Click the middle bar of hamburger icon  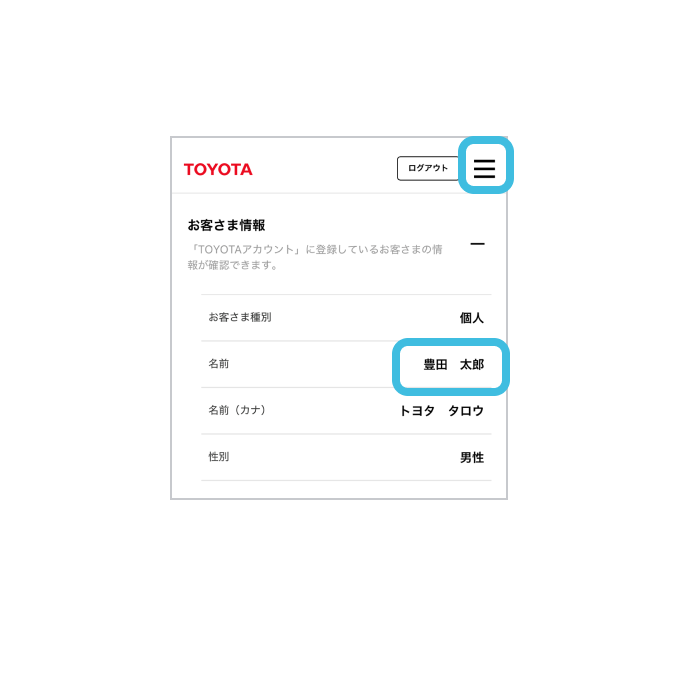click(484, 168)
